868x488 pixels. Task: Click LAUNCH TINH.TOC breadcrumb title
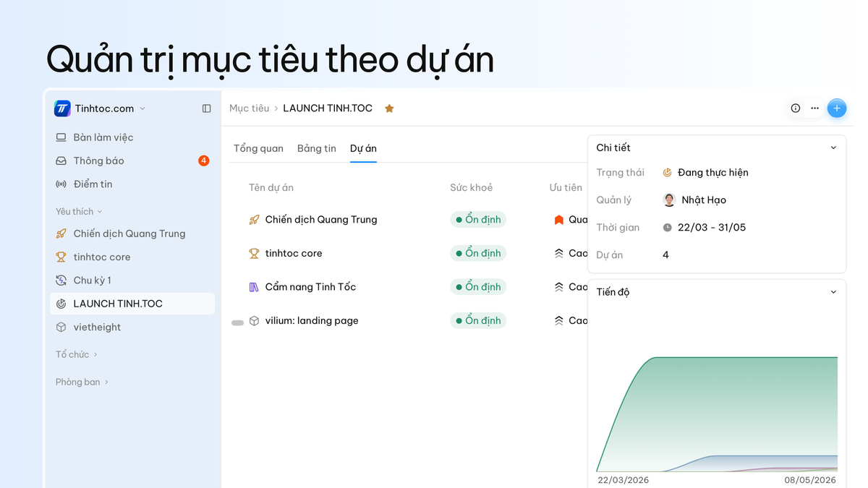[x=328, y=108]
